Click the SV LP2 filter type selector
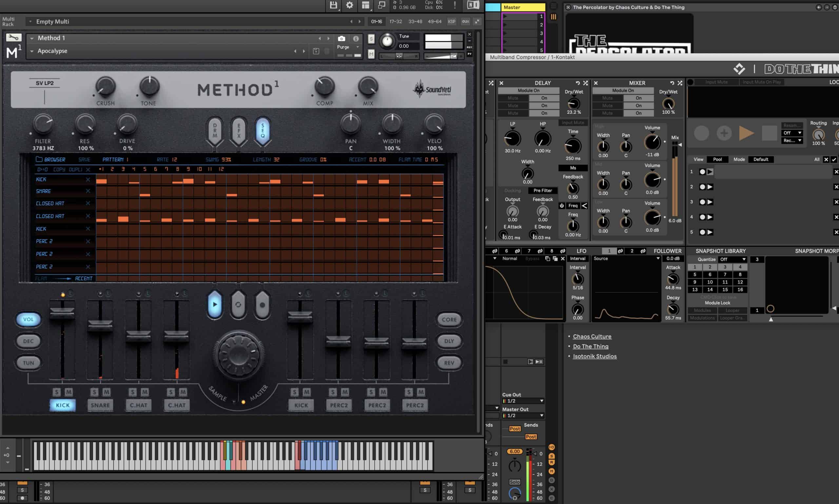This screenshot has height=504, width=839. [45, 83]
